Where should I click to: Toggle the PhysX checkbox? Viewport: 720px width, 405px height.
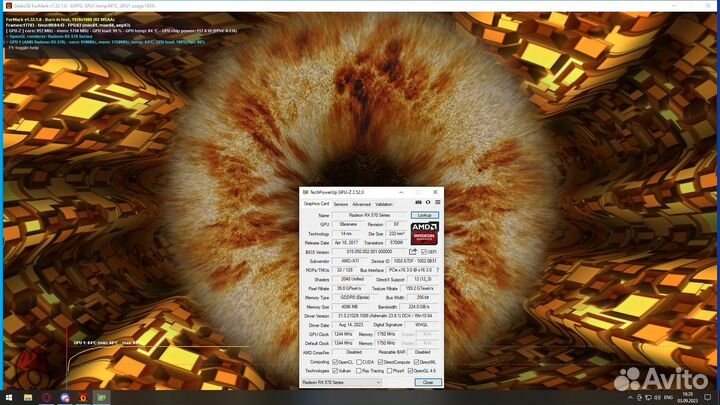click(x=389, y=371)
